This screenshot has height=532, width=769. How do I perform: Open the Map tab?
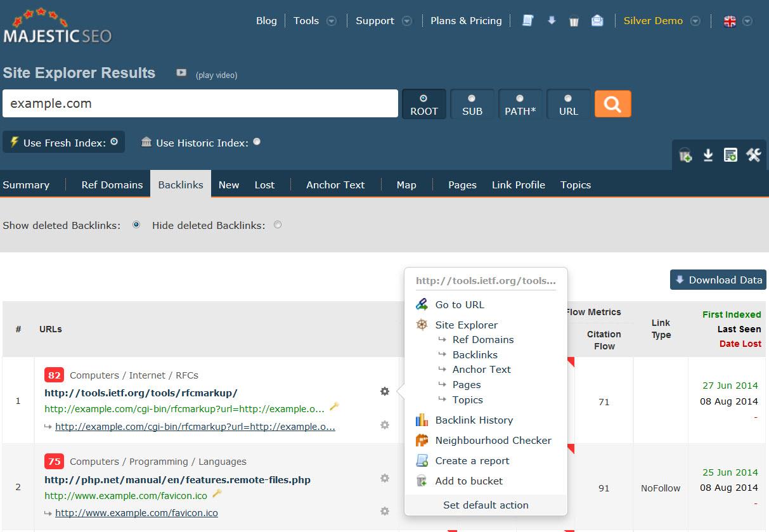coord(406,185)
